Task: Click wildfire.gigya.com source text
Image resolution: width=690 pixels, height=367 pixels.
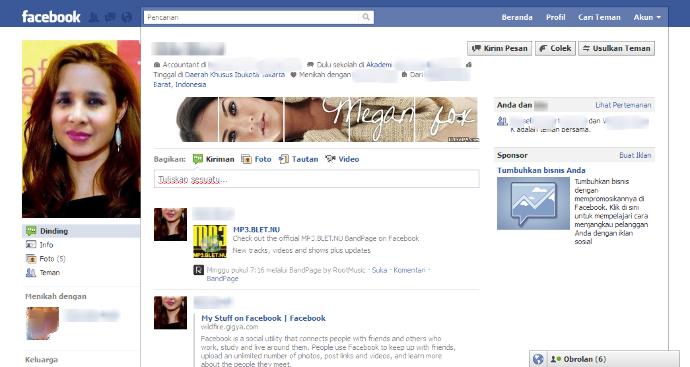Action: [x=229, y=327]
